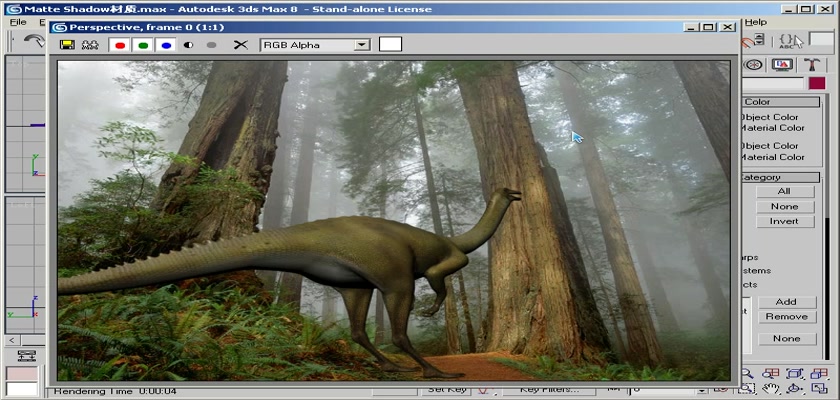Click the Save Bitmap disk icon
Screen dimensions: 840x400
pos(67,45)
